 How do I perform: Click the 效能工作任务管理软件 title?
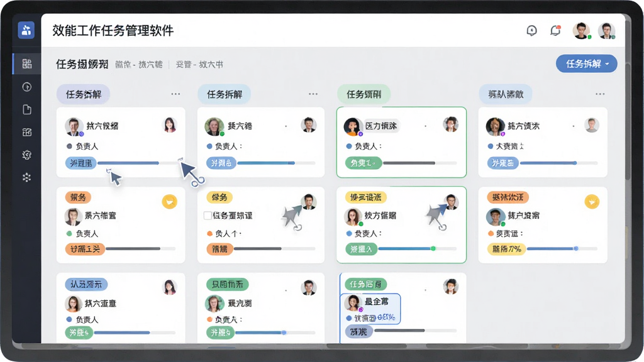pos(113,30)
